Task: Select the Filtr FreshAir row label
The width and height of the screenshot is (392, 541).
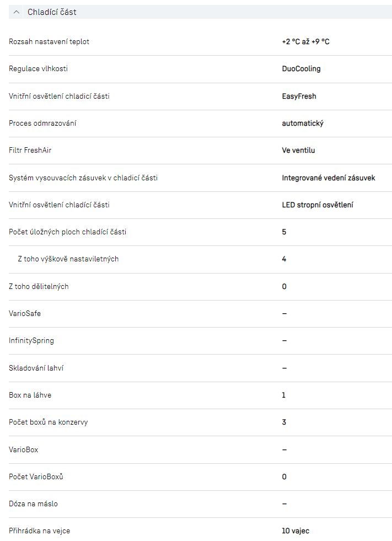Action: [x=30, y=150]
